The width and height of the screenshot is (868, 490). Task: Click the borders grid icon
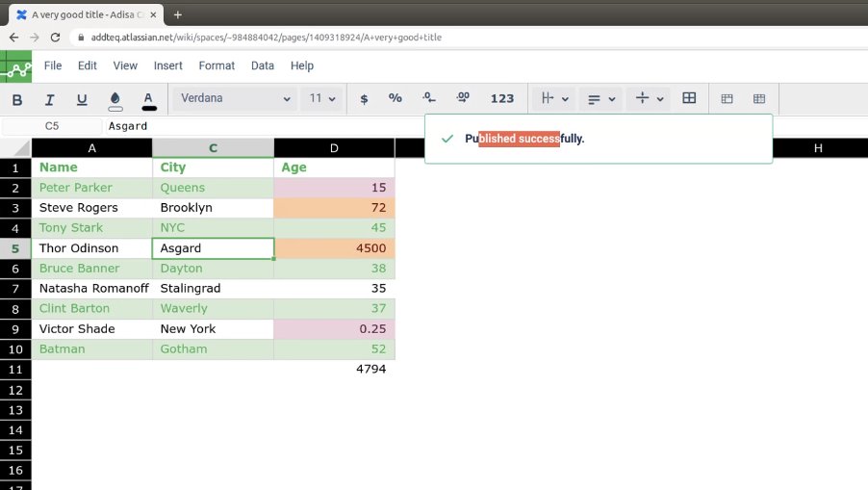689,98
